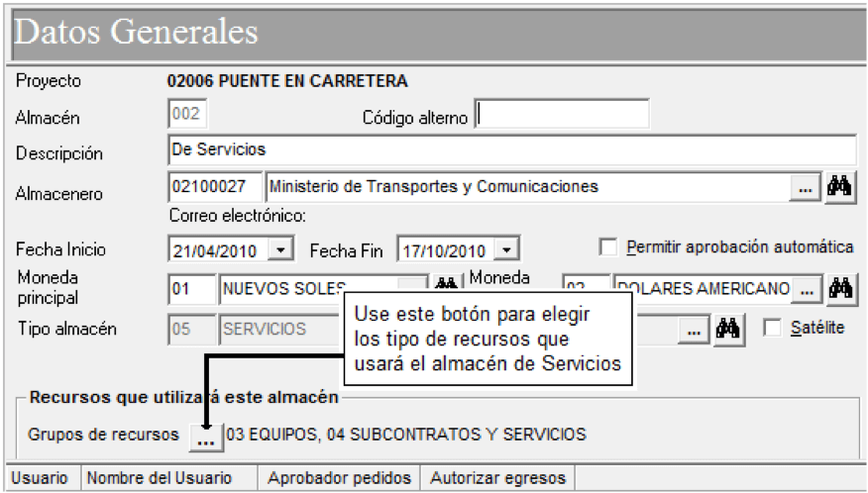Image resolution: width=868 pixels, height=493 pixels.
Task: Expand Fecha Fin date dropdown
Action: point(506,250)
